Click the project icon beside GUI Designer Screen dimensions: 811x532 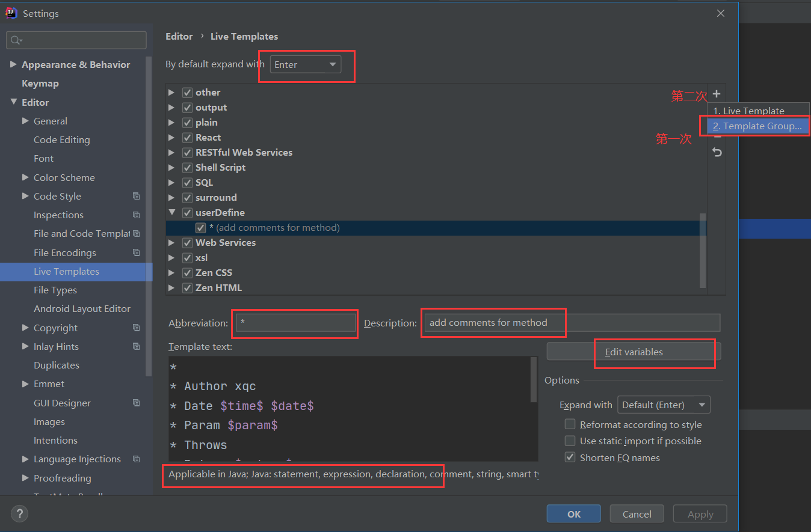click(136, 403)
